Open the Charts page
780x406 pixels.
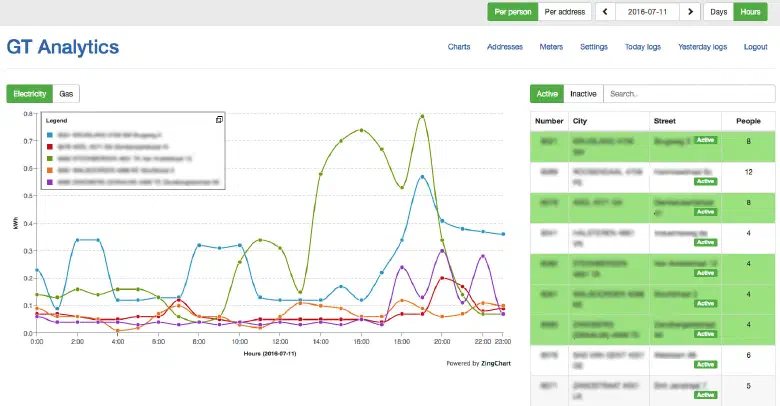(x=459, y=47)
